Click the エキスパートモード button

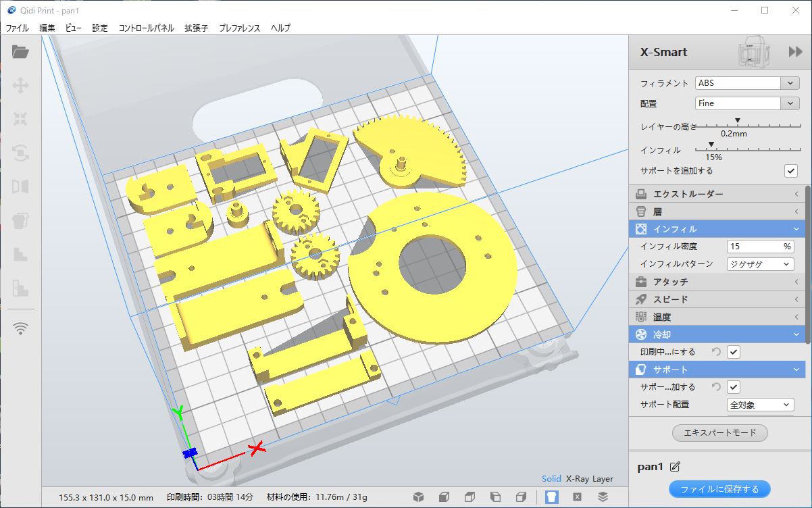coord(720,432)
